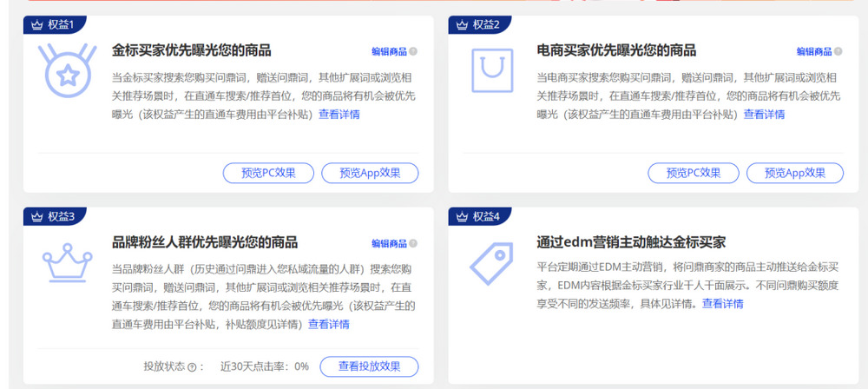
Task: Click the shopping bag icon in 权益2 card
Action: tap(492, 70)
